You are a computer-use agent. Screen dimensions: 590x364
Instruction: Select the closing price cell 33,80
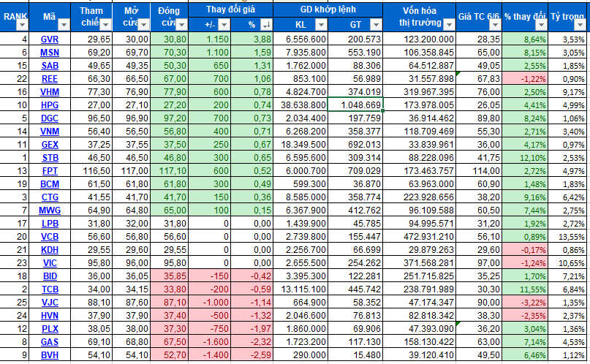coord(170,289)
